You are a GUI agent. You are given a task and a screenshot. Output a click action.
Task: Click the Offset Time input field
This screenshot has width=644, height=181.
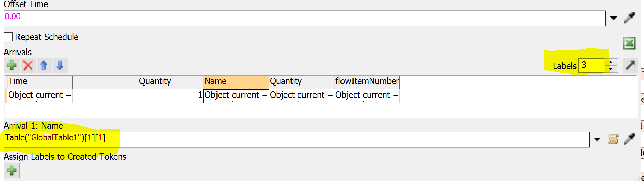pyautogui.click(x=305, y=18)
